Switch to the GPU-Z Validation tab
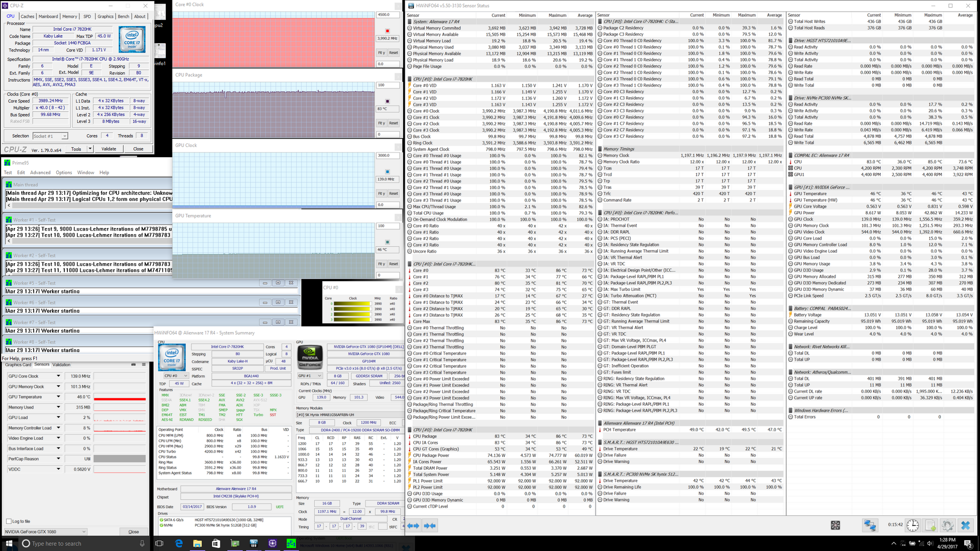 click(61, 364)
